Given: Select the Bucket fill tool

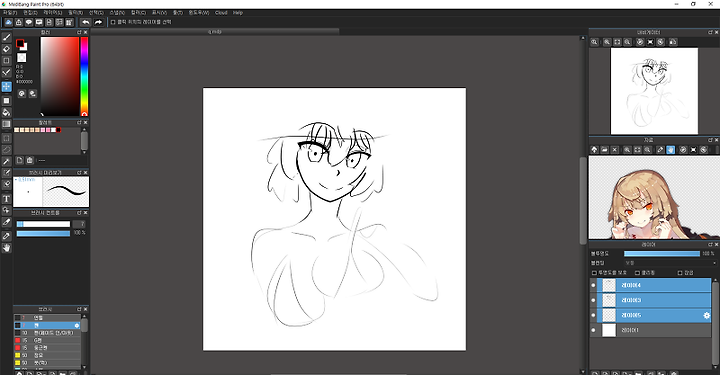Looking at the screenshot, I should click(x=6, y=112).
